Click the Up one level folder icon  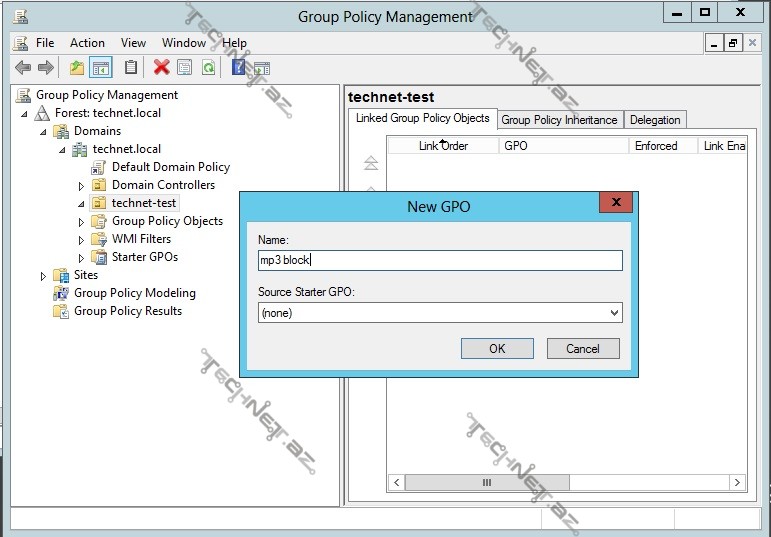pos(77,68)
